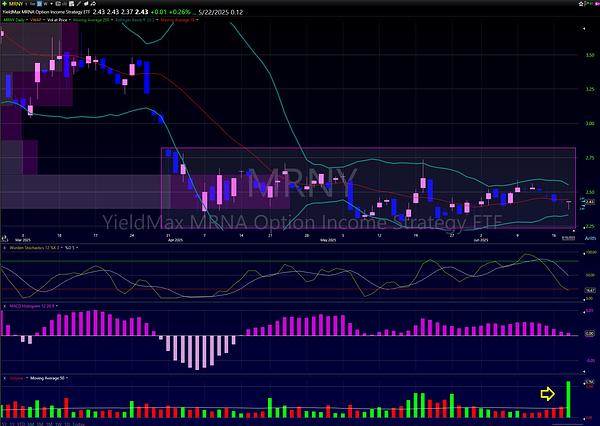Select the 1Y time range
Screen dimensions: 600x426
pyautogui.click(x=12, y=424)
